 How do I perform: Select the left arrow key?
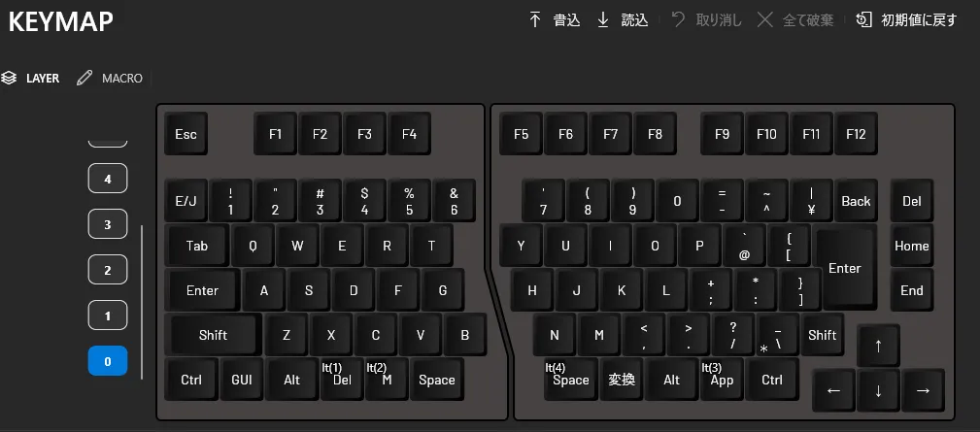click(x=833, y=390)
